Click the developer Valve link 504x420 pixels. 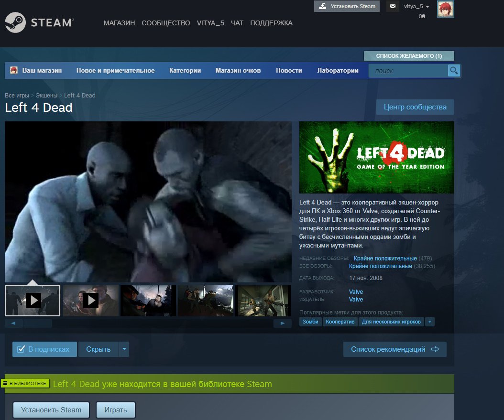click(356, 291)
